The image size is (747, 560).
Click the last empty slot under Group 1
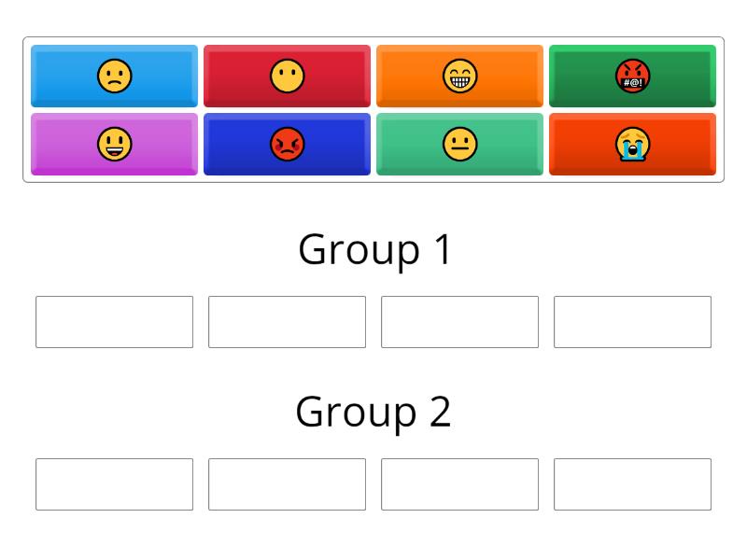coord(633,322)
